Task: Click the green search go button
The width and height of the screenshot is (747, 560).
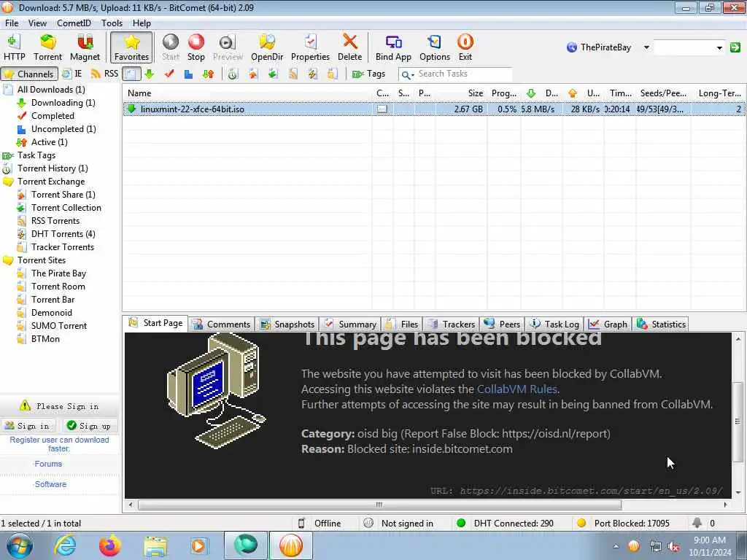Action: (735, 47)
